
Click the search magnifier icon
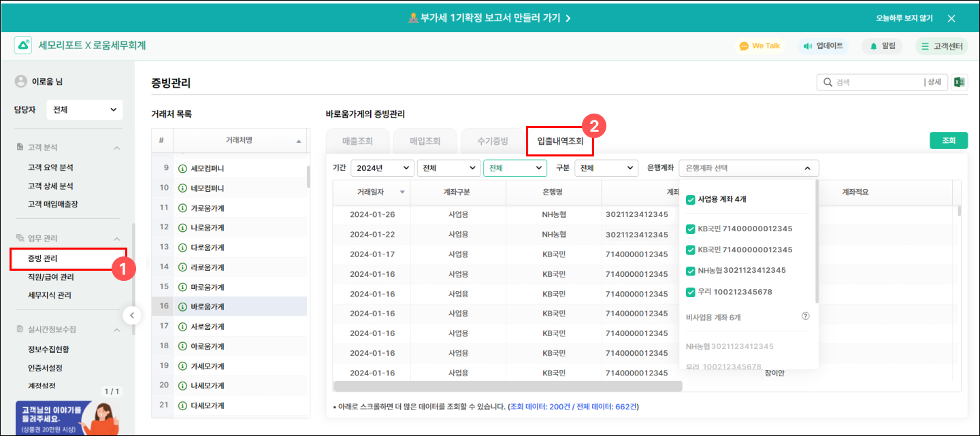point(828,82)
